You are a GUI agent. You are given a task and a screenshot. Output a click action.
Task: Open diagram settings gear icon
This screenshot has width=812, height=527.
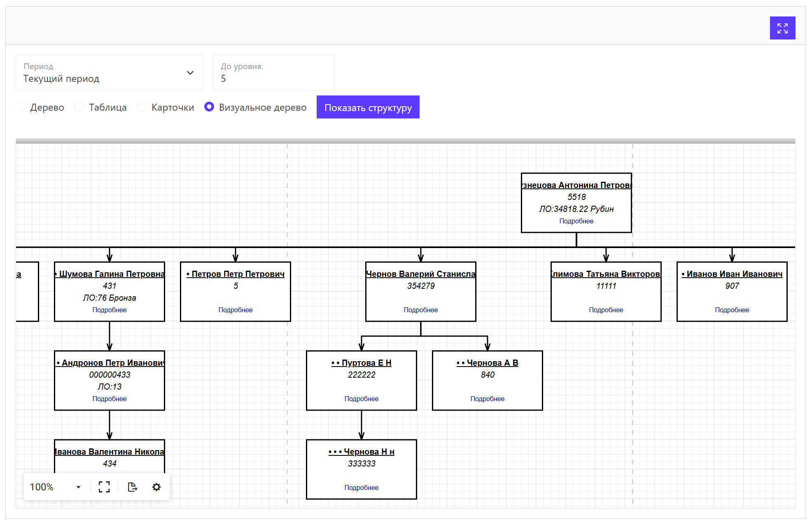coord(156,487)
